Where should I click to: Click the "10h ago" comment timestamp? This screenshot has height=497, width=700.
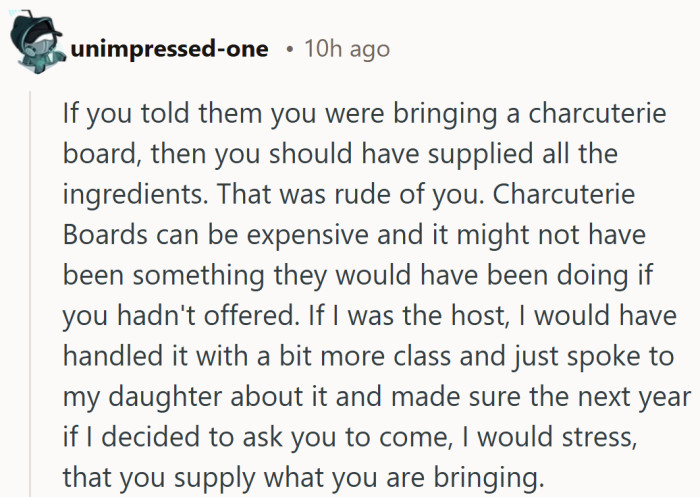(345, 48)
